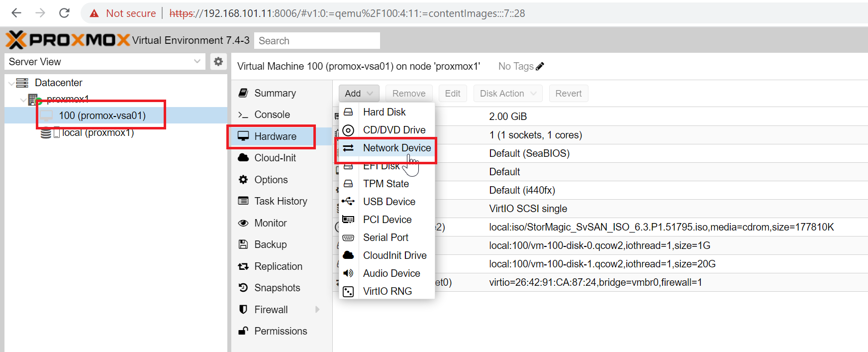The height and width of the screenshot is (352, 868).
Task: Click the Not secure warning icon
Action: (x=94, y=13)
